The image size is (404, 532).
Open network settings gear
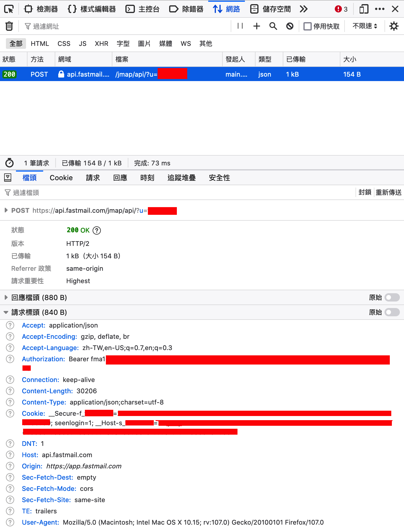pyautogui.click(x=394, y=26)
